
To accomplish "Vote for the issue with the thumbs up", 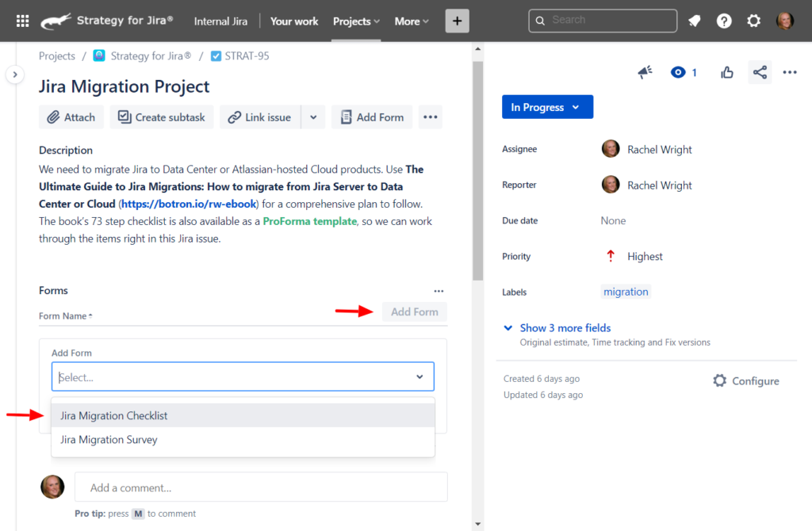I will click(726, 71).
